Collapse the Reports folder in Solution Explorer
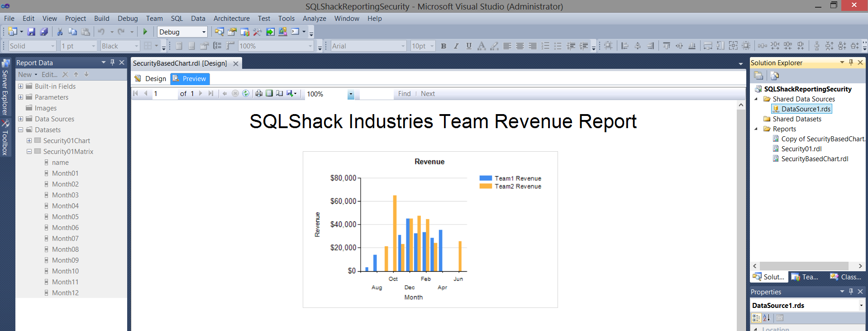The height and width of the screenshot is (331, 868). click(x=756, y=129)
